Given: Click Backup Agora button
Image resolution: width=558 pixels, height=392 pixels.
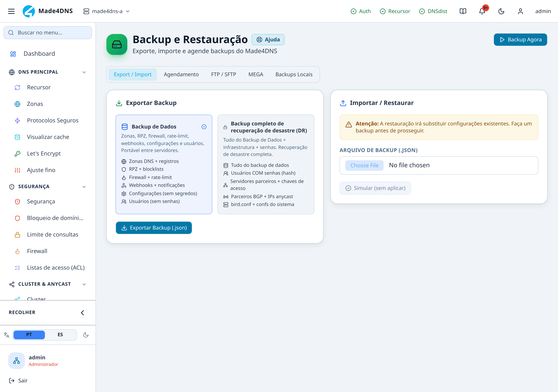Looking at the screenshot, I should [520, 40].
